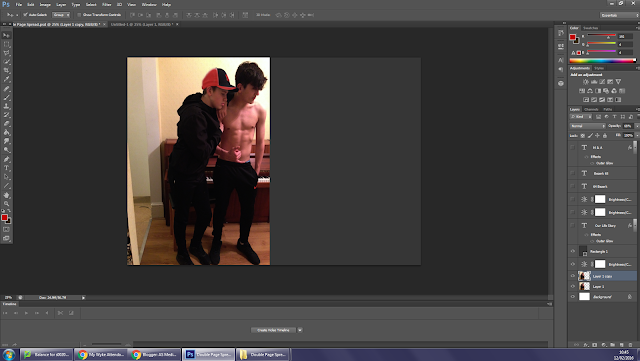Toggle the Auto-Select checkbox

(25, 15)
